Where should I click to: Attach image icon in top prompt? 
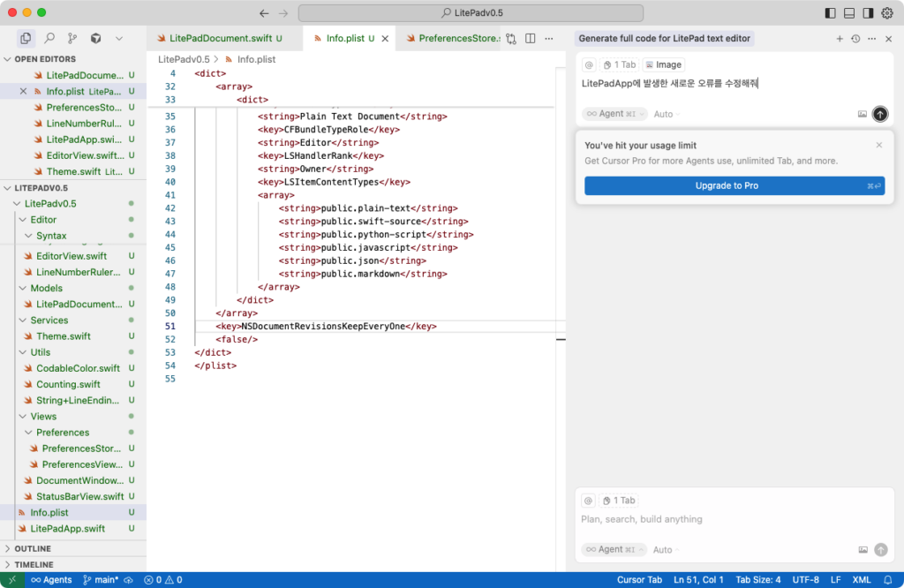pyautogui.click(x=862, y=114)
